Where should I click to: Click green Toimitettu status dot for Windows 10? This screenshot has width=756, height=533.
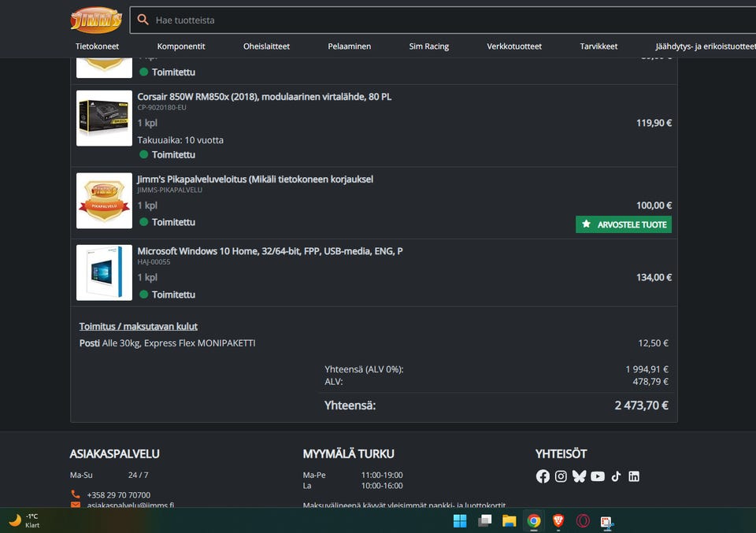(143, 294)
